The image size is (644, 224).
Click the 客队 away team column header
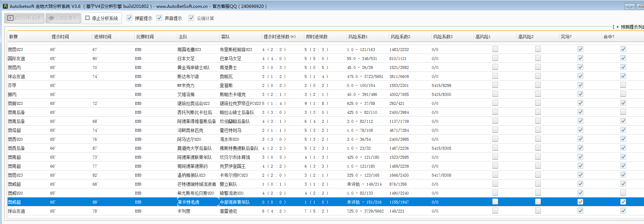click(225, 37)
